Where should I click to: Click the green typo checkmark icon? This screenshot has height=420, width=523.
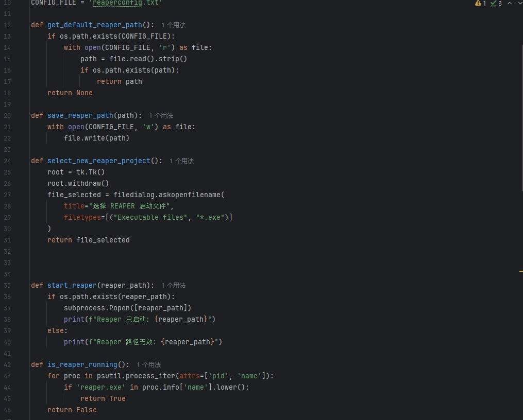click(x=493, y=3)
